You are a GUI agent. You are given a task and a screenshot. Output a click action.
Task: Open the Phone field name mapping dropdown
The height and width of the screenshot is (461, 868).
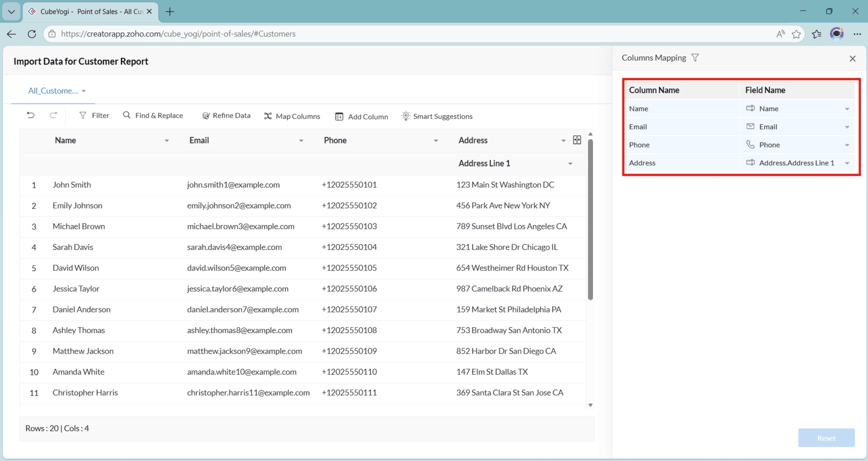[x=847, y=145]
